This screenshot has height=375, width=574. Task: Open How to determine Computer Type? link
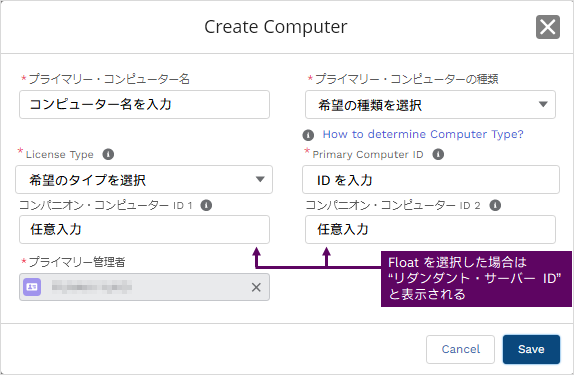tap(423, 134)
